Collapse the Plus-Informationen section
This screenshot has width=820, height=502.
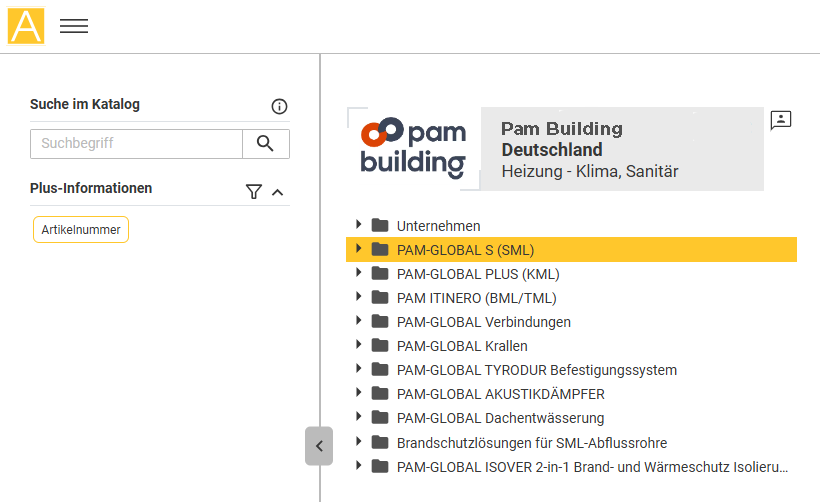click(278, 192)
